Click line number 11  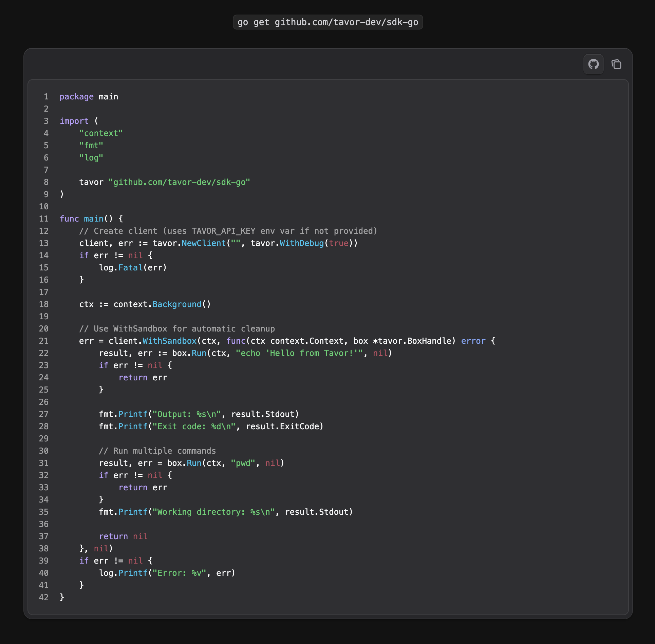click(44, 219)
